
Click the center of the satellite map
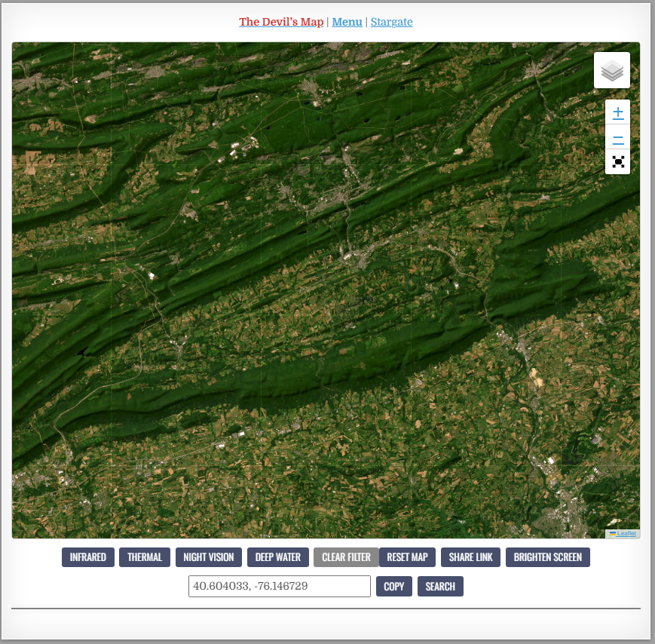tap(326, 290)
